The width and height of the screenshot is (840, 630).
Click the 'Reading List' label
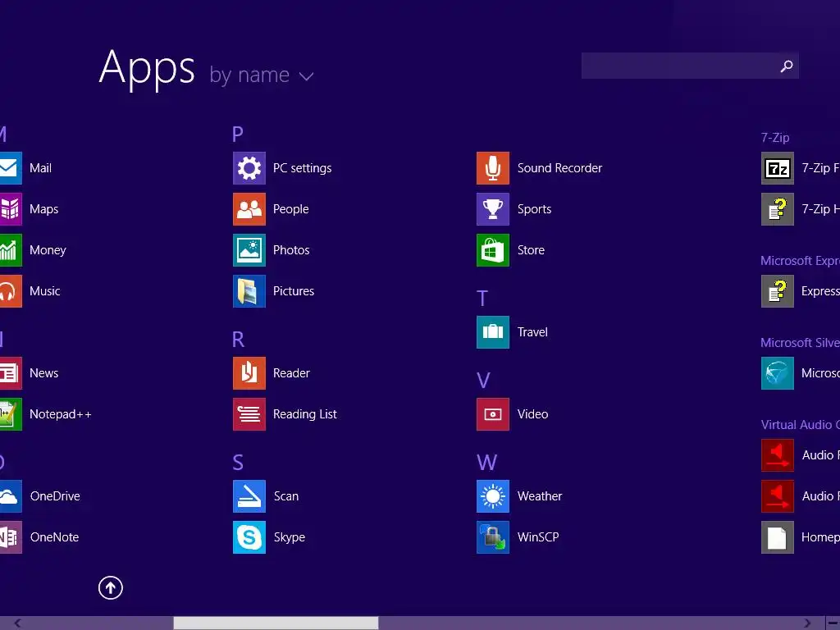pos(305,414)
